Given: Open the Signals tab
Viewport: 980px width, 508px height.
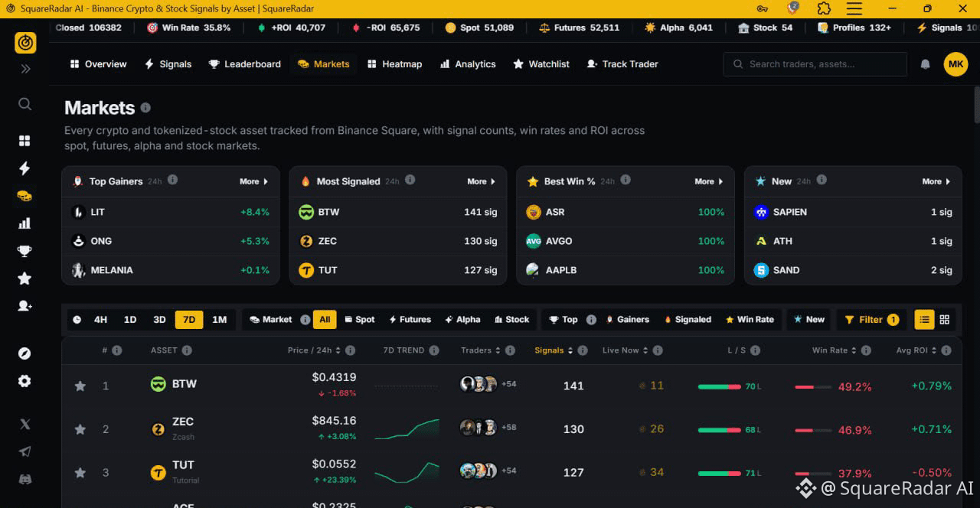Looking at the screenshot, I should click(x=168, y=64).
